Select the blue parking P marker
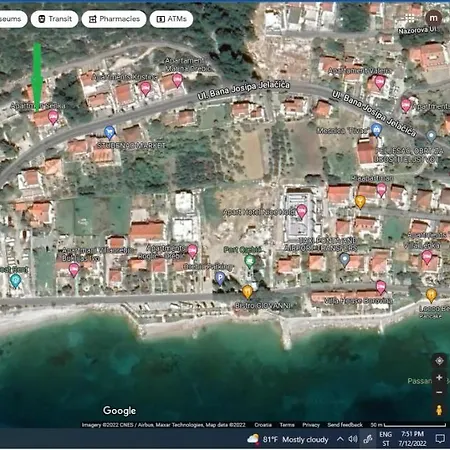Screen dimensions: 450x450 pyautogui.click(x=220, y=278)
